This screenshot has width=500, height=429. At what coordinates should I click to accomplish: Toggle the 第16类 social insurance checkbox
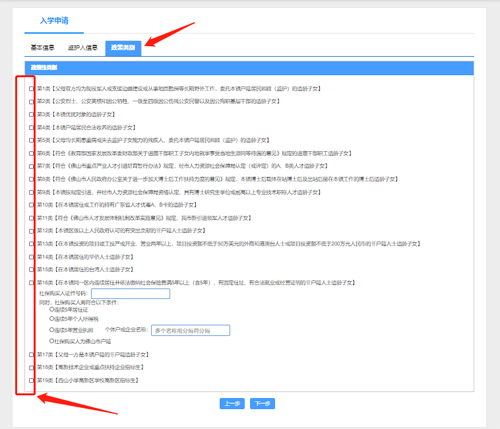[x=31, y=283]
